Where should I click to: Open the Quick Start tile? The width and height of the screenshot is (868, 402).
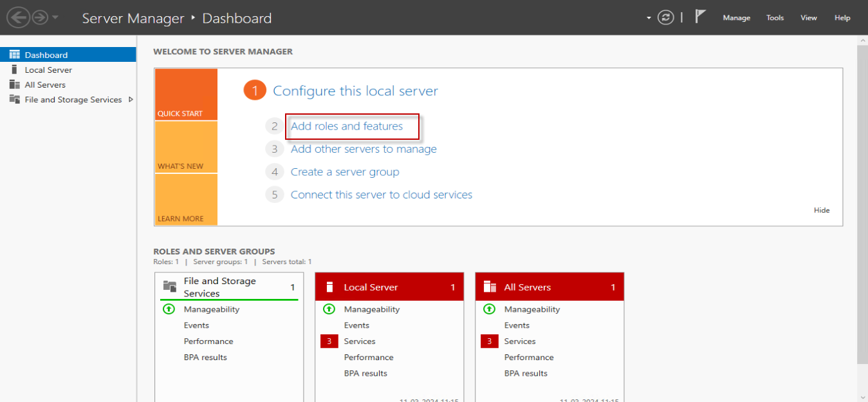186,94
